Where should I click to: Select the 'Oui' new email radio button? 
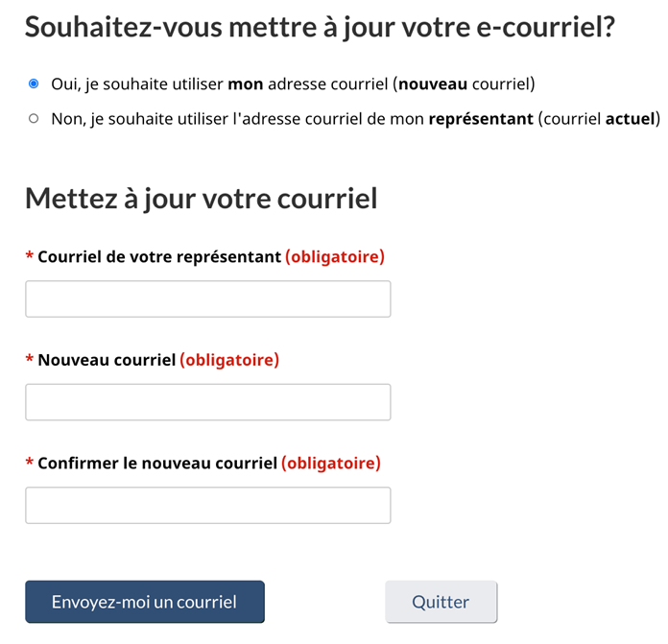[x=34, y=84]
